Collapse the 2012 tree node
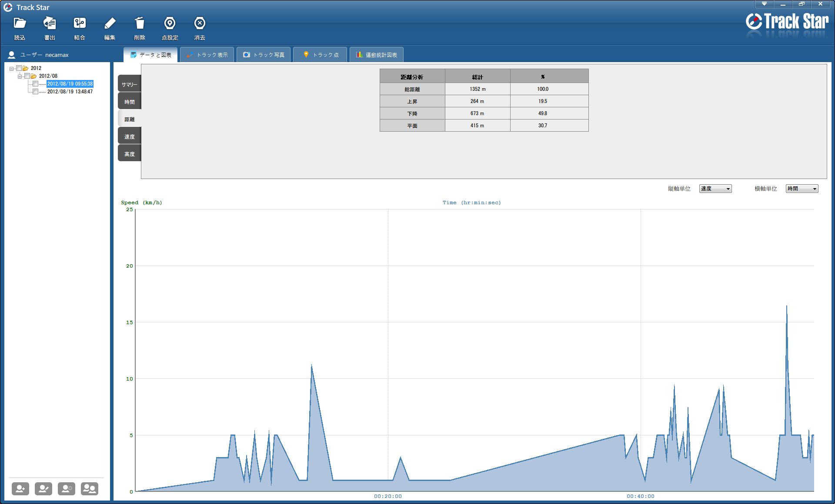The width and height of the screenshot is (835, 504). (x=12, y=69)
